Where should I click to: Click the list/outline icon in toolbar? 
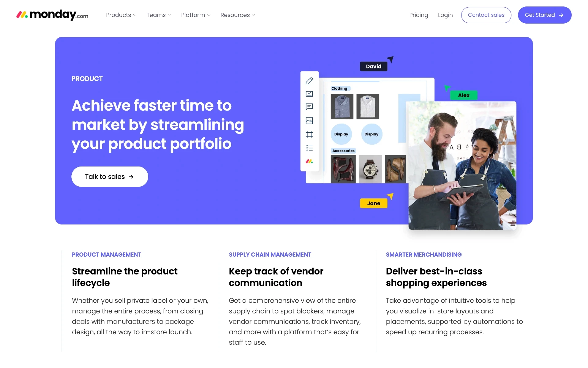pos(309,148)
